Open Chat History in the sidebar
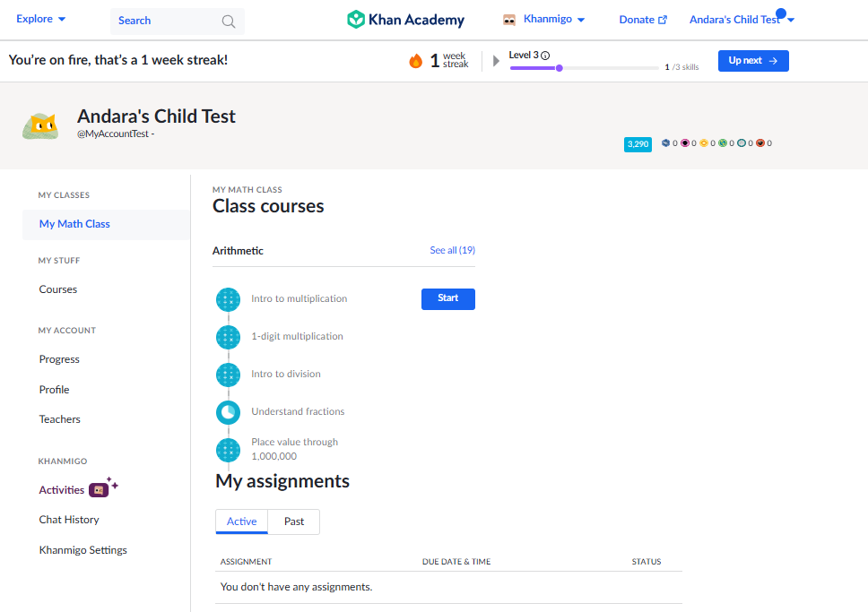 click(69, 520)
